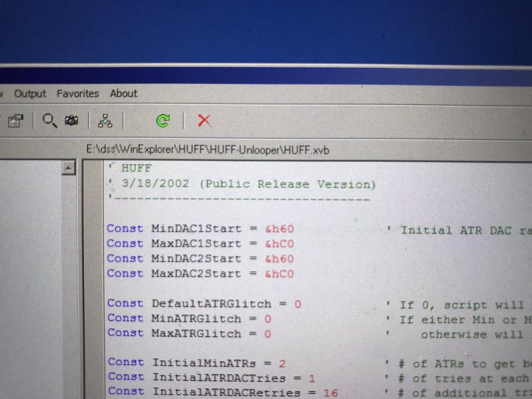532x399 pixels.
Task: Click the InitialATRDACRetries value 16
Action: coord(329,392)
